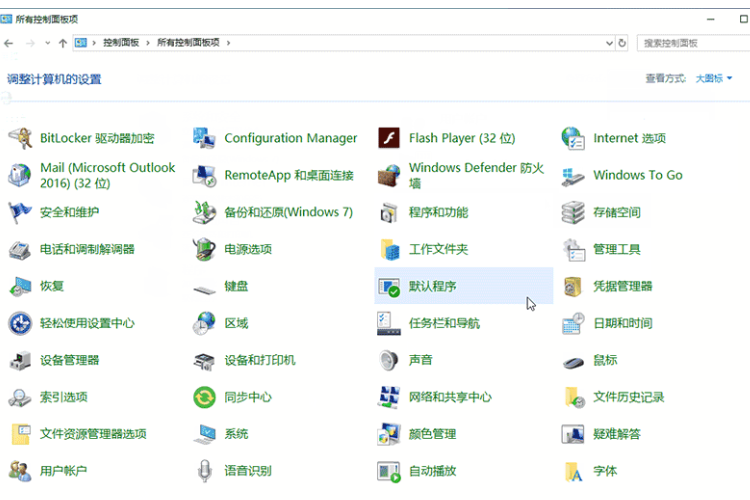
Task: Minimize the 所有控制面板项 window
Action: 711,19
